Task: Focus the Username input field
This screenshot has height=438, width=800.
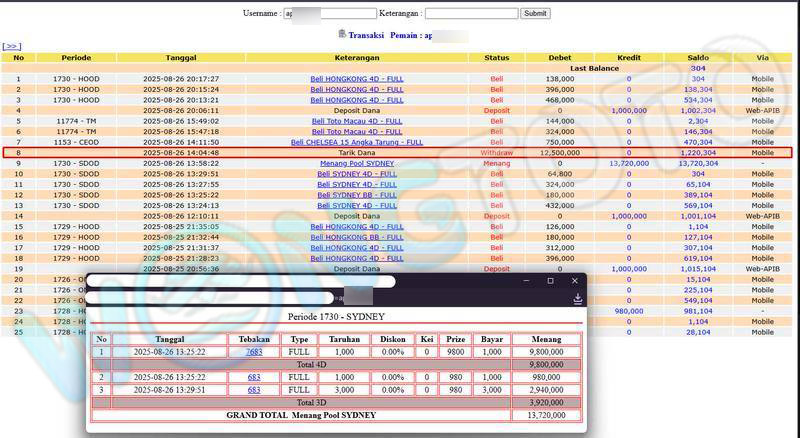Action: click(329, 14)
